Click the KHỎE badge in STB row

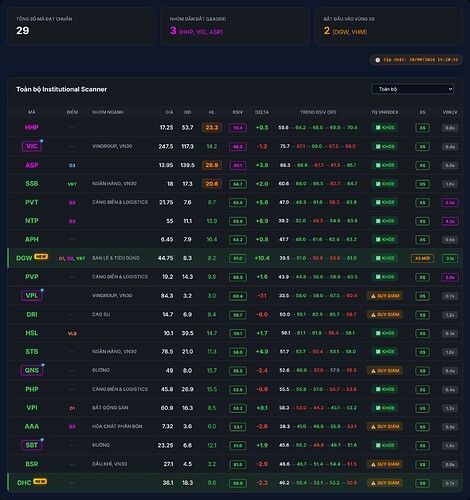[385, 352]
